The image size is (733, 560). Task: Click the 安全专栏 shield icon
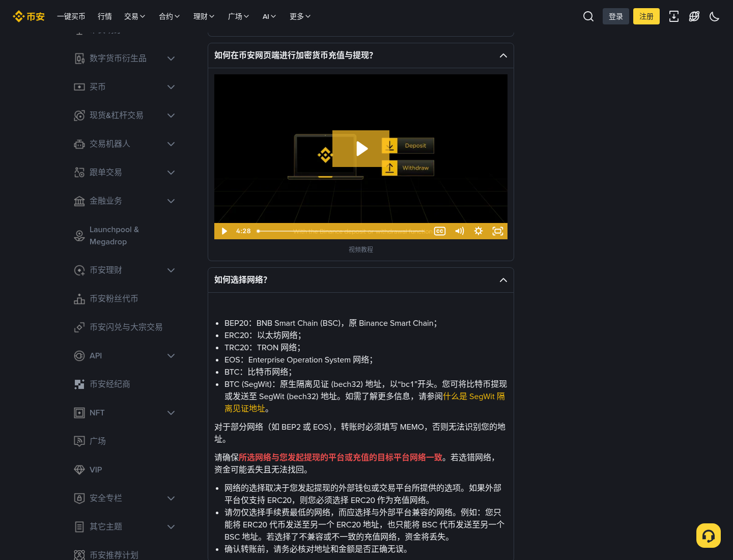79,498
